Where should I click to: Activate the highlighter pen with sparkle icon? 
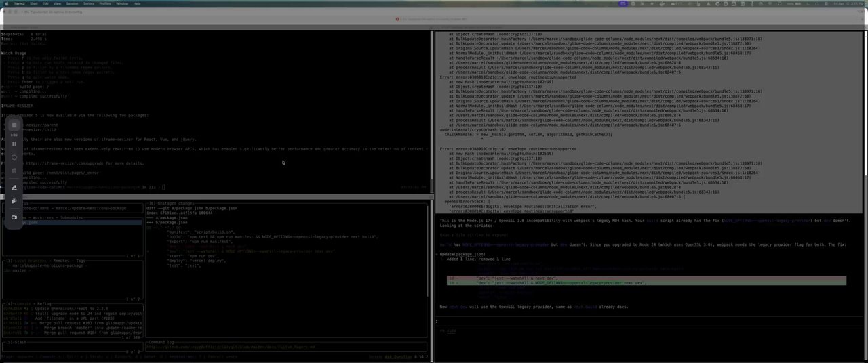14,201
